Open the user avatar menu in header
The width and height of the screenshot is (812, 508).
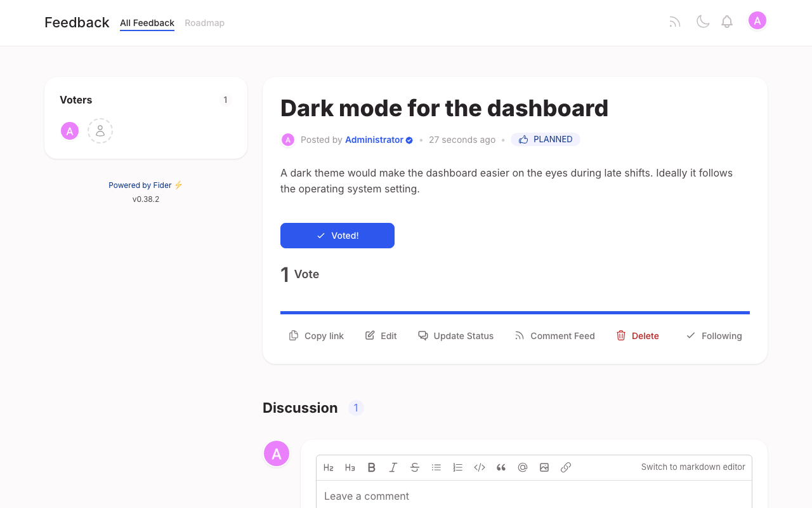757,21
